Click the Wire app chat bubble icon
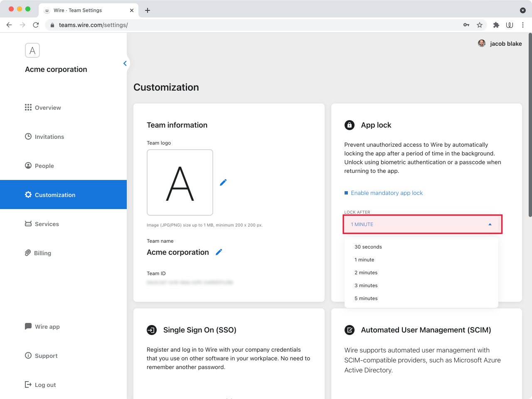 pyautogui.click(x=28, y=326)
